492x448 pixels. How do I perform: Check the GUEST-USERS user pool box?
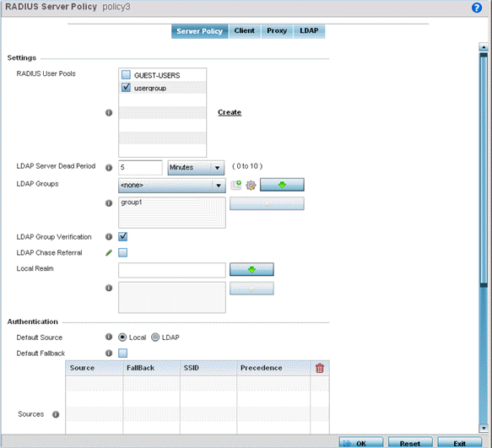point(126,74)
